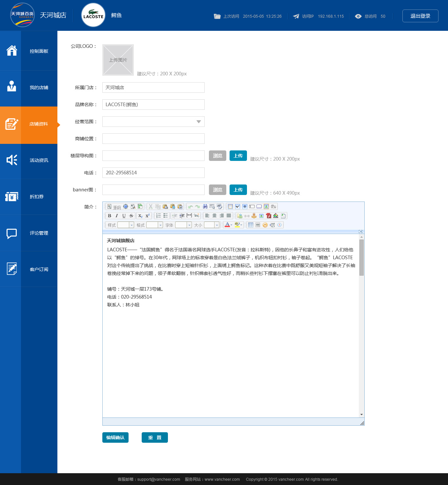448x485 pixels.
Task: Click the 退出登录 button
Action: coord(420,16)
